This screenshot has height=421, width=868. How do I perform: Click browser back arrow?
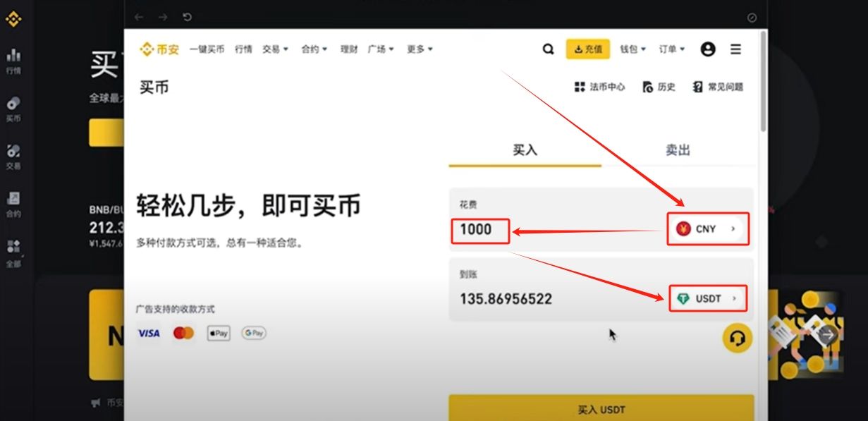coord(139,17)
